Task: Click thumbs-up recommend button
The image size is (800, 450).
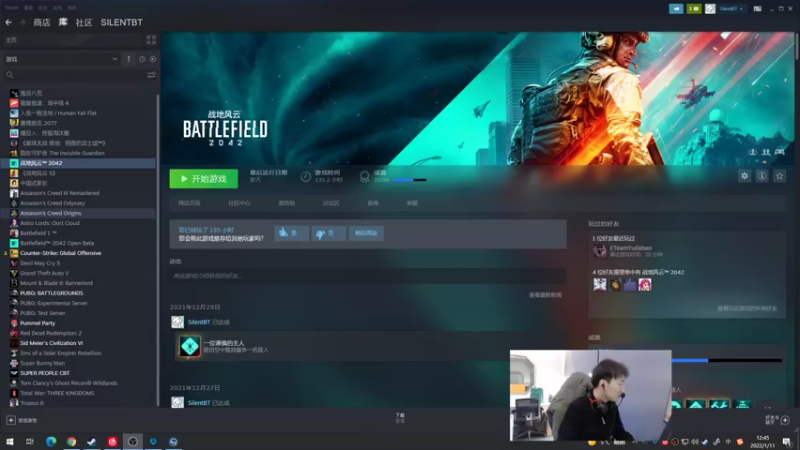Action: click(x=291, y=233)
